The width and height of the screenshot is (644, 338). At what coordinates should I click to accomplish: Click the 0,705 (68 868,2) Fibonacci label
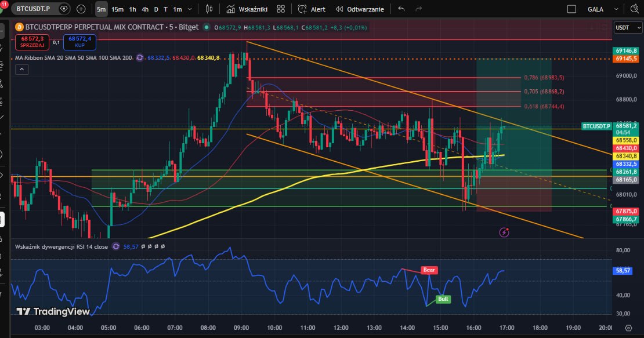[x=544, y=92]
